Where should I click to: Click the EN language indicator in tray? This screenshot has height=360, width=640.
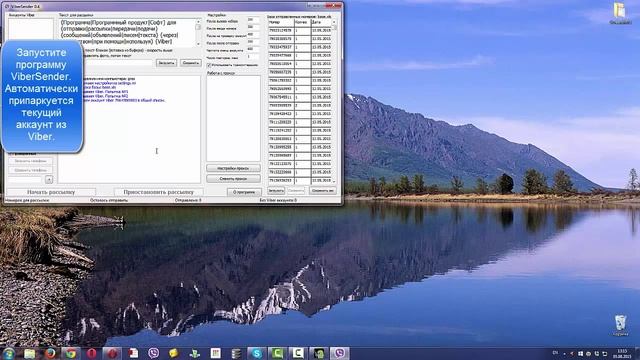[555, 353]
